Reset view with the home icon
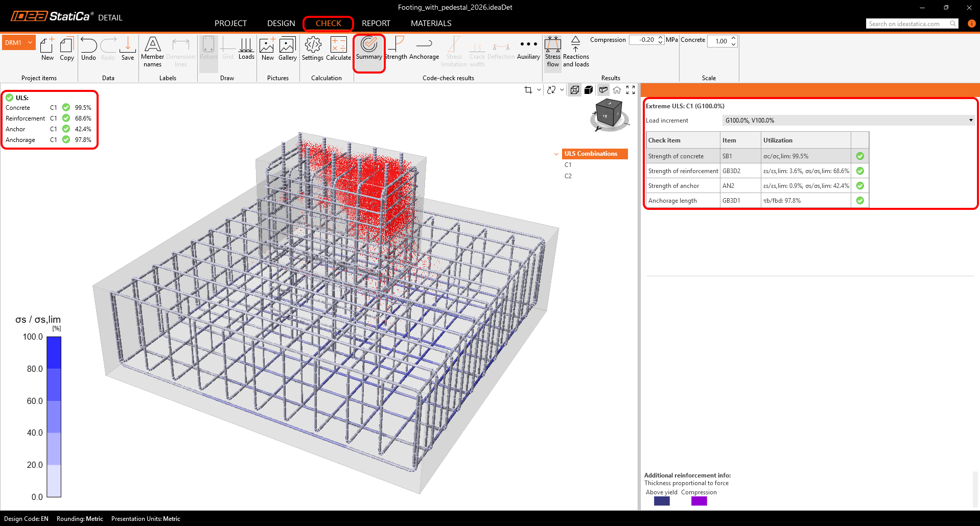Image resolution: width=980 pixels, height=526 pixels. [617, 90]
